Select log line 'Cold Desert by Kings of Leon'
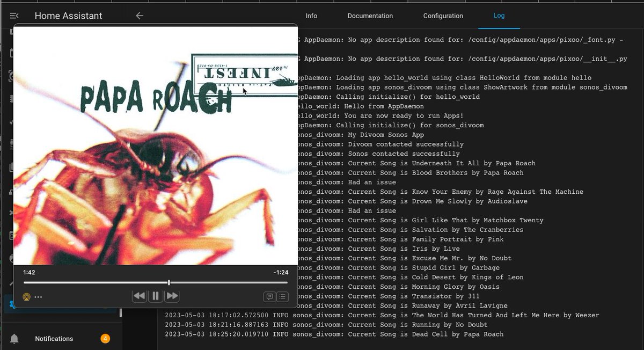644x350 pixels. pyautogui.click(x=411, y=277)
